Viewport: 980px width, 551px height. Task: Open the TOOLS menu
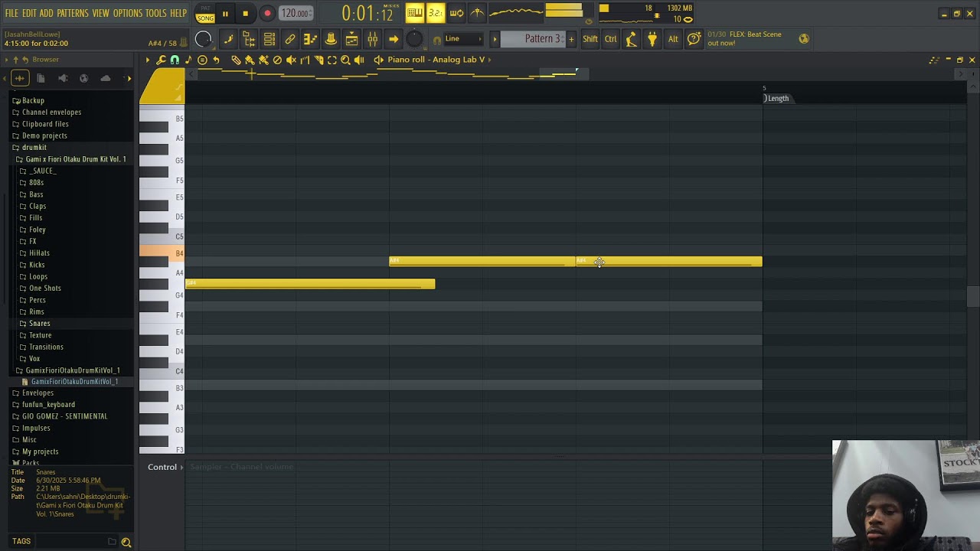[x=155, y=14]
